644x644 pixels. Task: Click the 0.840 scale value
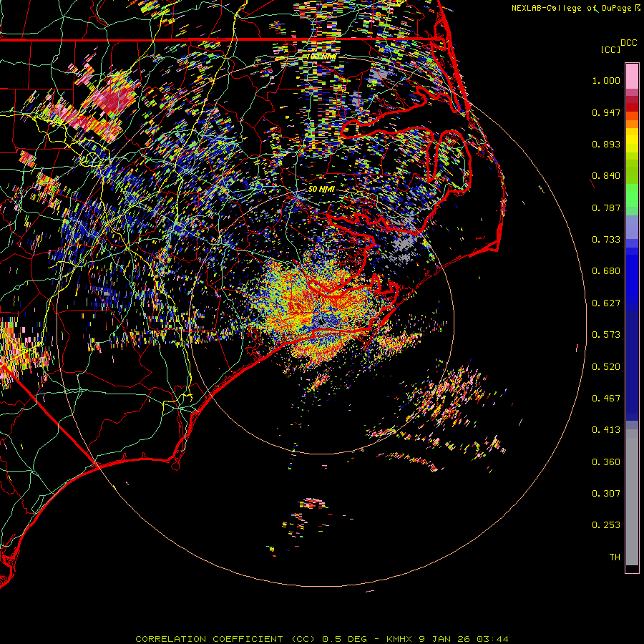tap(606, 176)
